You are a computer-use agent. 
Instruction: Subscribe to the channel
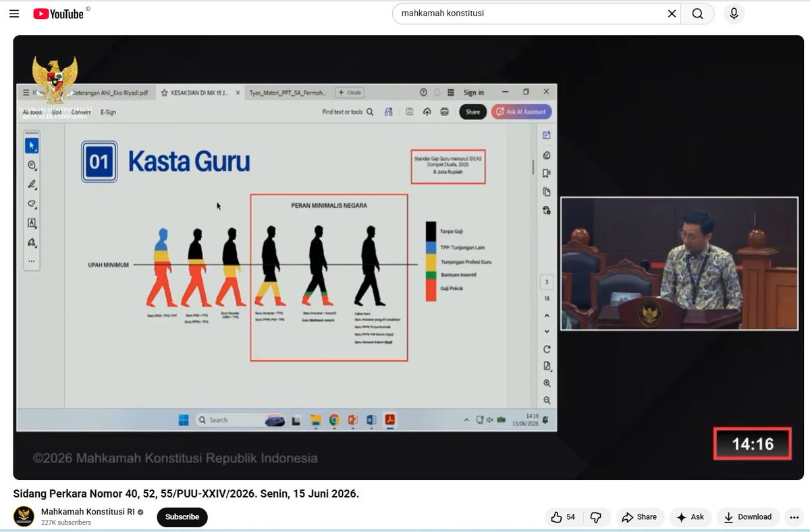coord(182,517)
